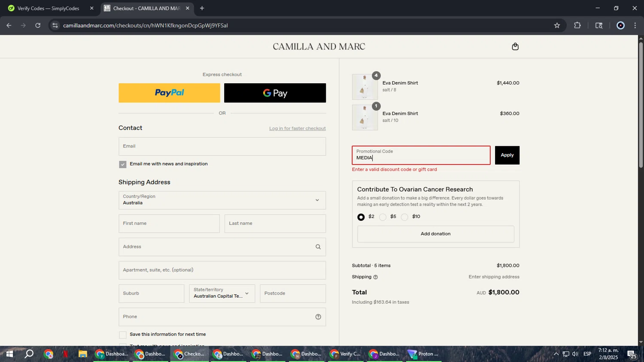Click Log in for faster checkout link

click(298, 129)
